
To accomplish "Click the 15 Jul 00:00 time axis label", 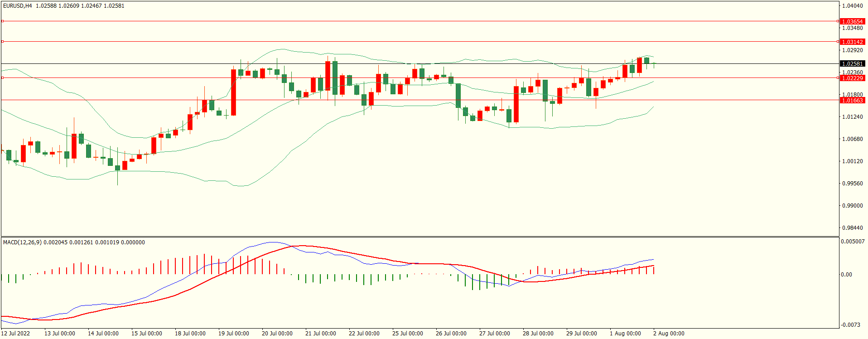I will click(147, 334).
